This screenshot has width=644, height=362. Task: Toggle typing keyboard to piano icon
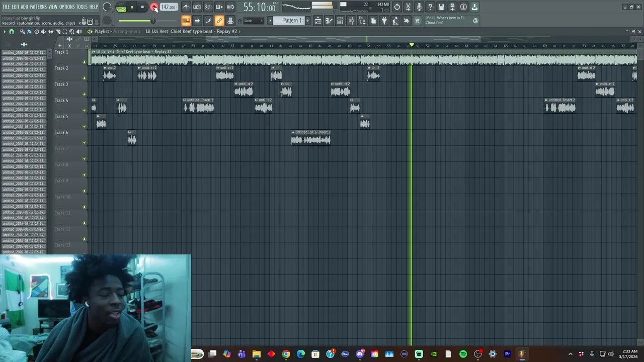(x=186, y=21)
